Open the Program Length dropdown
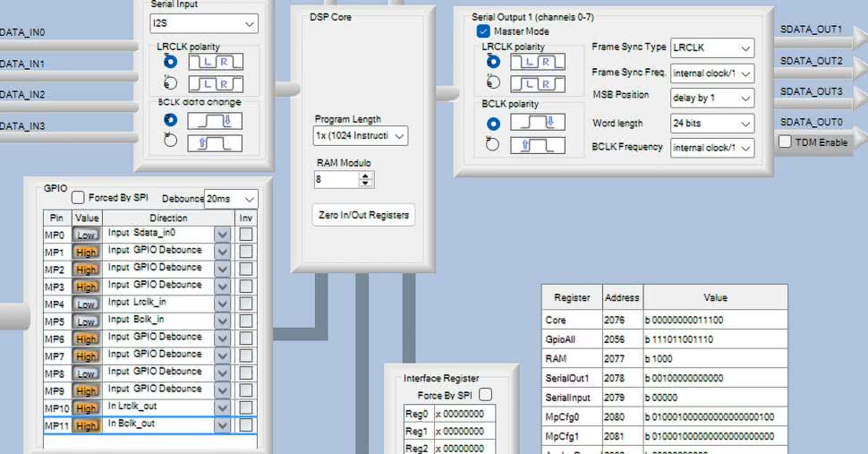This screenshot has width=868, height=454. pos(361,136)
